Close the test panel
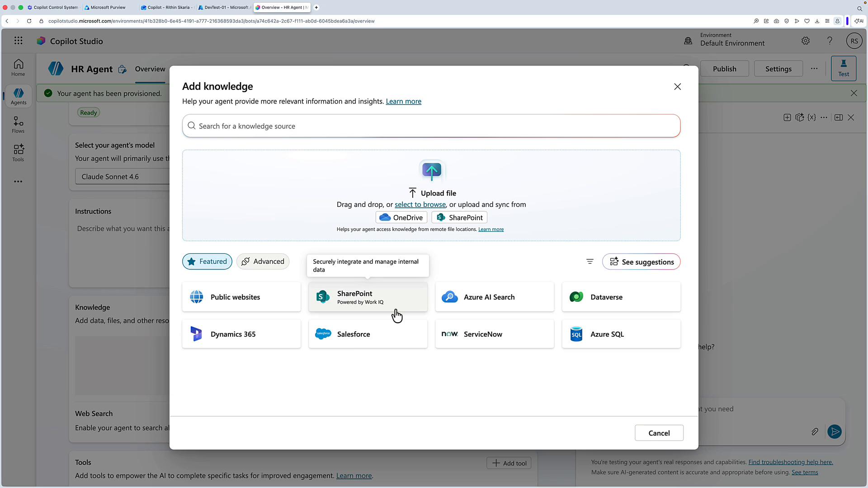868x488 pixels. (x=851, y=117)
